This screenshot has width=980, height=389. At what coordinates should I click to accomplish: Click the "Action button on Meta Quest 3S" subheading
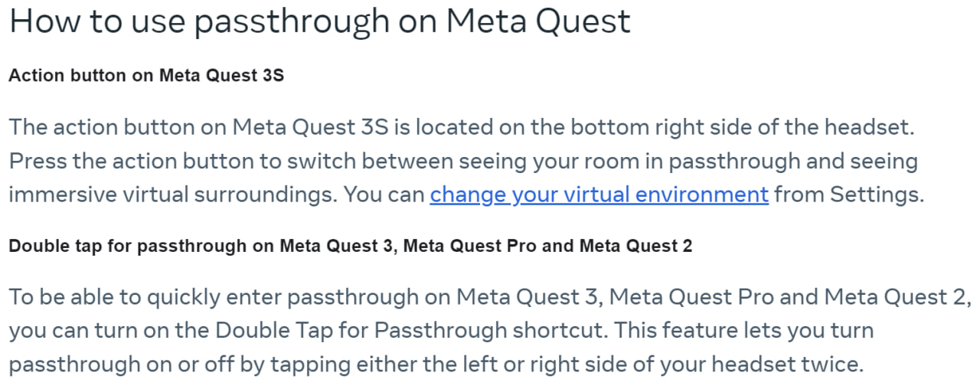(x=146, y=76)
